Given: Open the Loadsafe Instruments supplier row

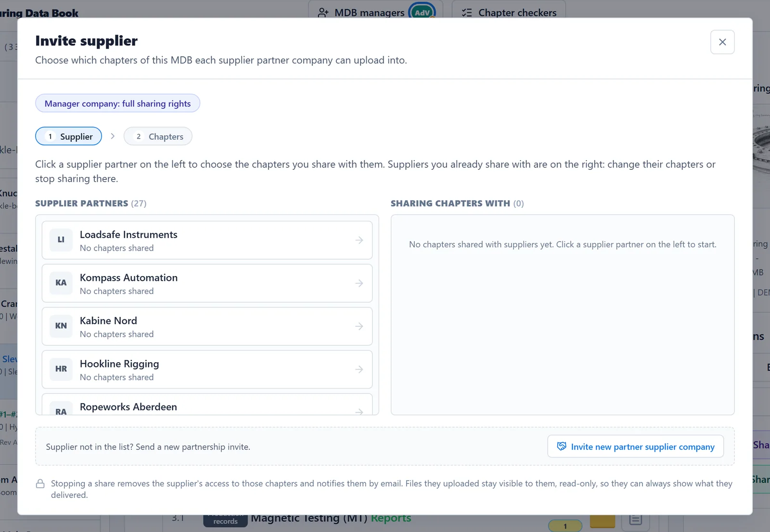Looking at the screenshot, I should pyautogui.click(x=207, y=240).
